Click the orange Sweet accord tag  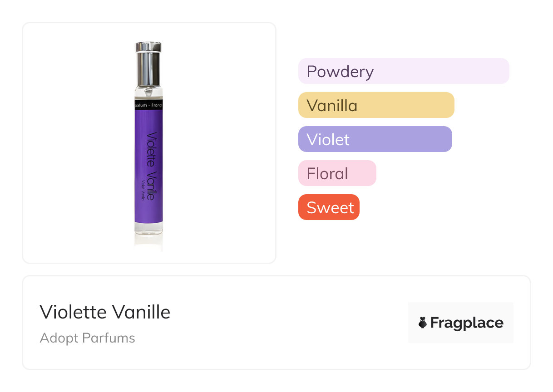pos(329,207)
